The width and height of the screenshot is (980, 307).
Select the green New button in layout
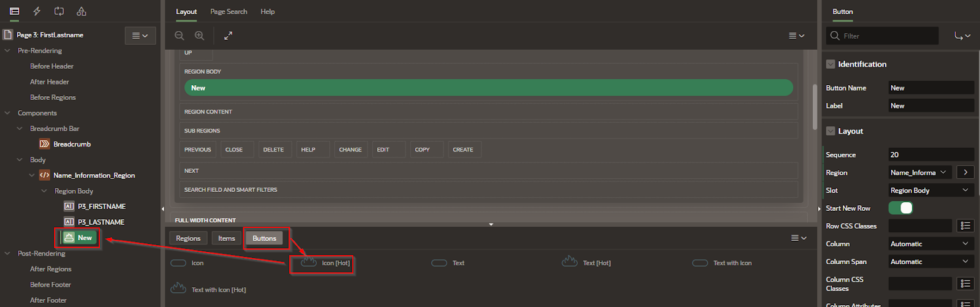coord(488,88)
